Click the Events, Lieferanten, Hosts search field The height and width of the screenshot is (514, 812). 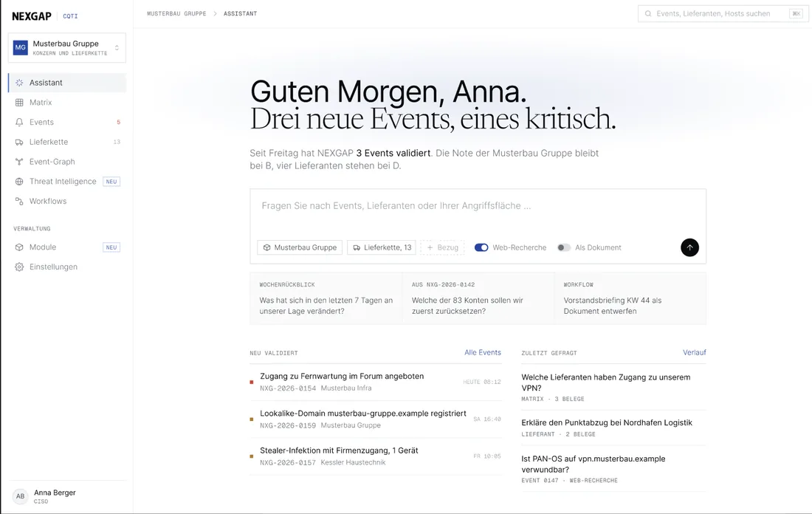point(723,14)
